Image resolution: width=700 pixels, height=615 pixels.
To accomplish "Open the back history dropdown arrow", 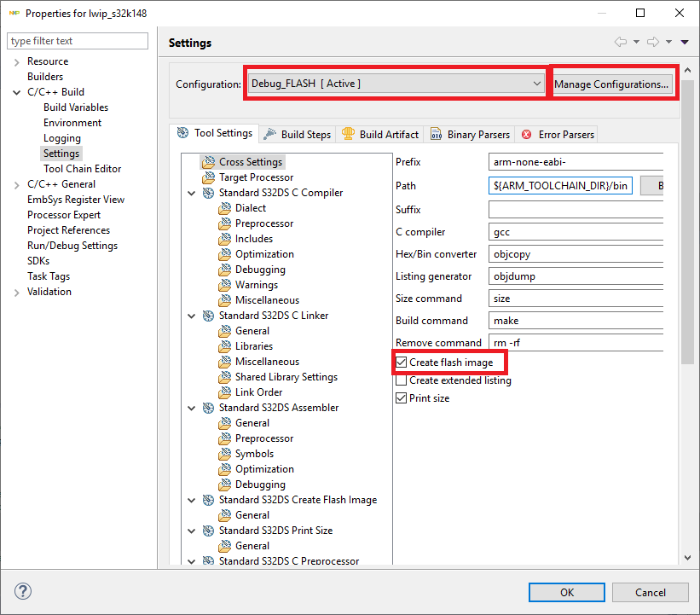I will (x=636, y=42).
